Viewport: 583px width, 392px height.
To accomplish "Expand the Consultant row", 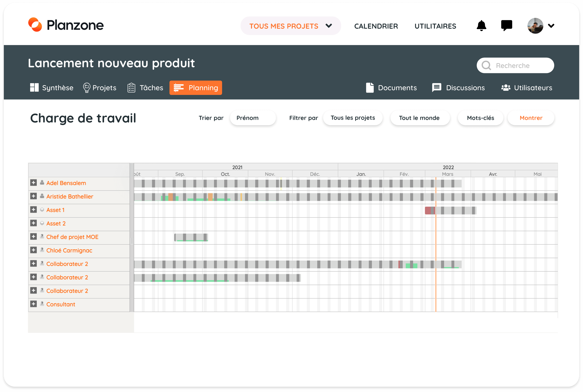I will click(x=34, y=304).
